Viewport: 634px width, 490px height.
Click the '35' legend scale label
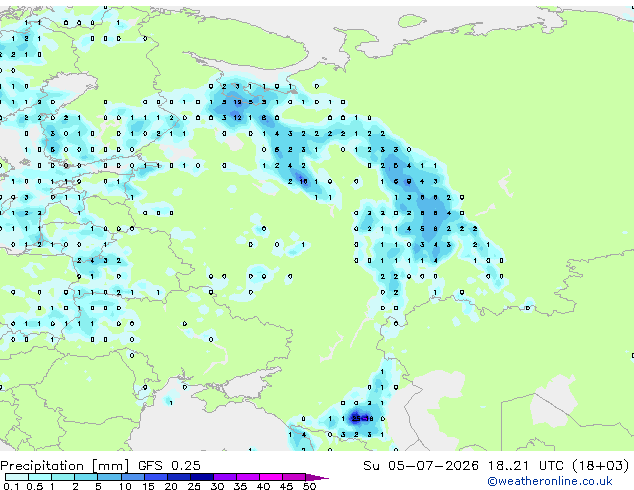click(x=240, y=486)
